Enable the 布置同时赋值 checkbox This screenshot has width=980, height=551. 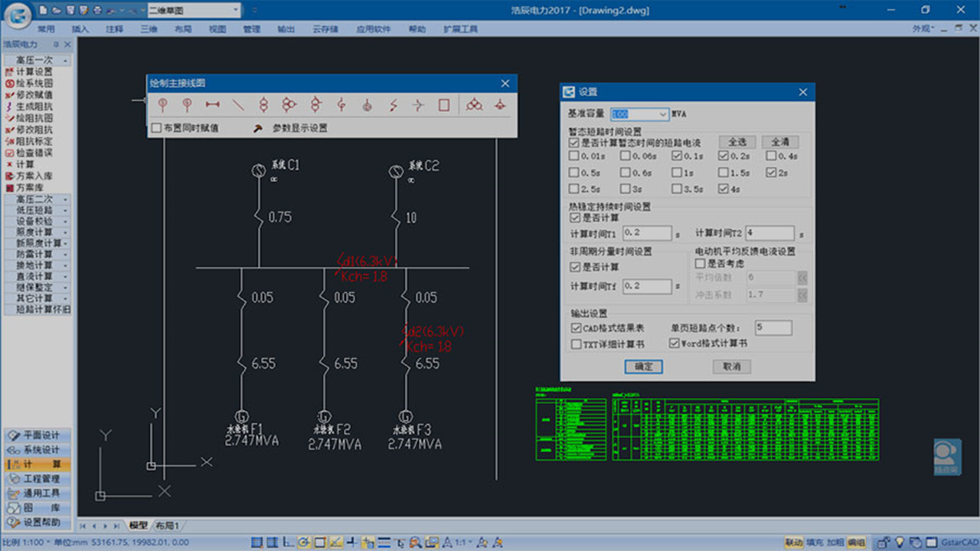157,128
